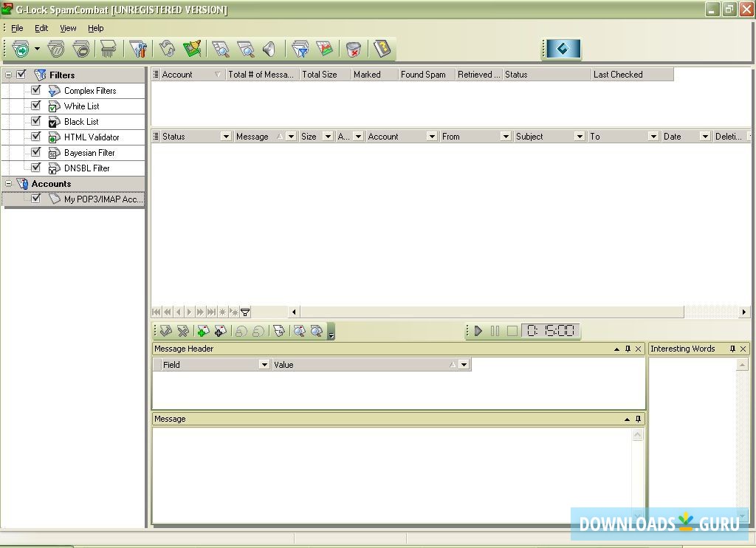Toggle the HTML Validator checkbox
756x548 pixels.
click(x=35, y=136)
